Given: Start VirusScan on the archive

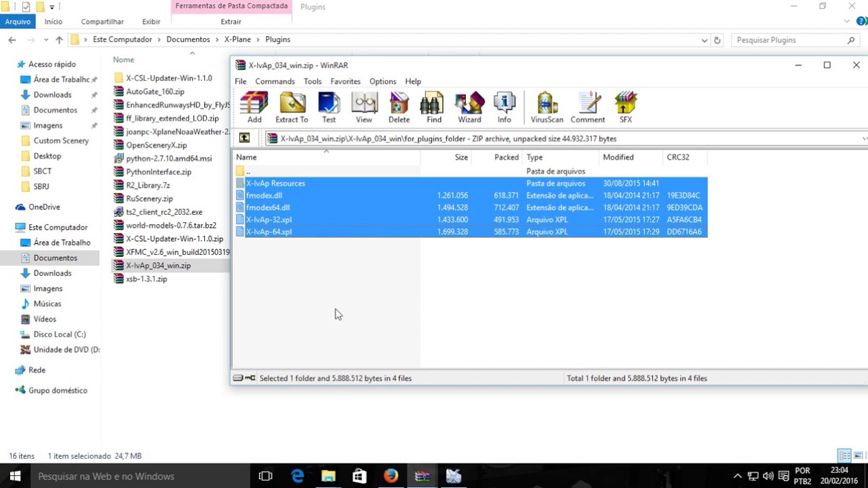Looking at the screenshot, I should (x=547, y=108).
